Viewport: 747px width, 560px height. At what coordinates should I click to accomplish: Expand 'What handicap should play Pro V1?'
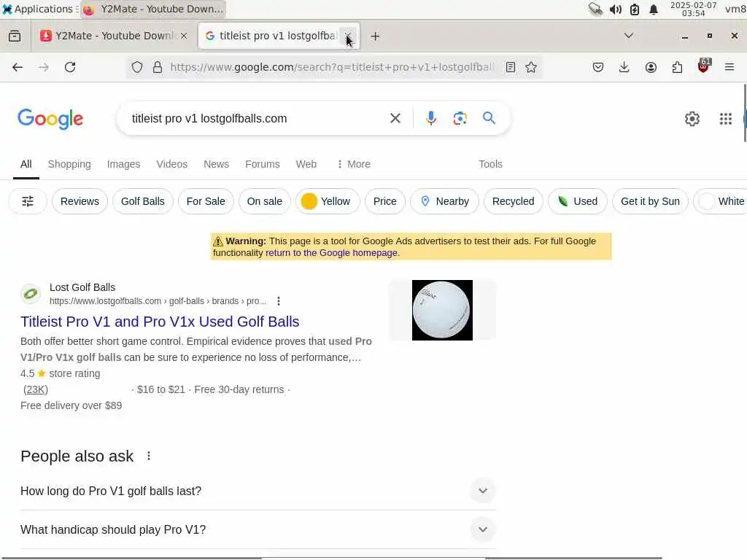(258, 529)
